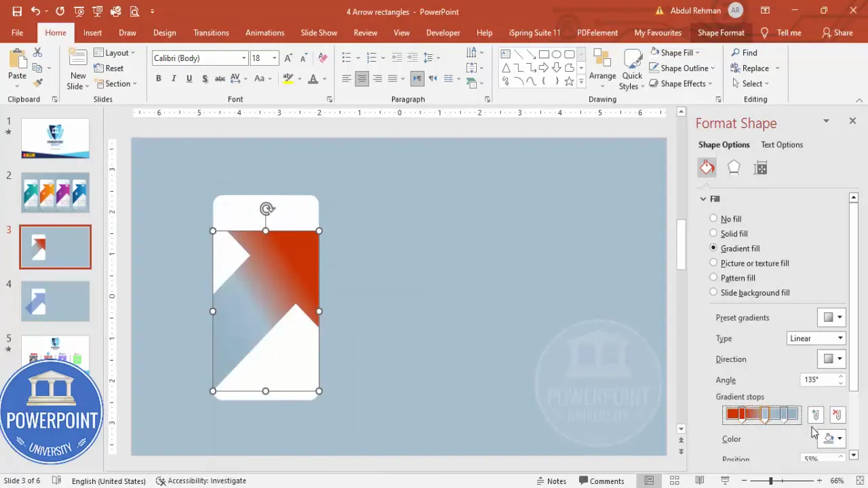This screenshot has height=488, width=868.
Task: Toggle Bold formatting
Action: 159,79
